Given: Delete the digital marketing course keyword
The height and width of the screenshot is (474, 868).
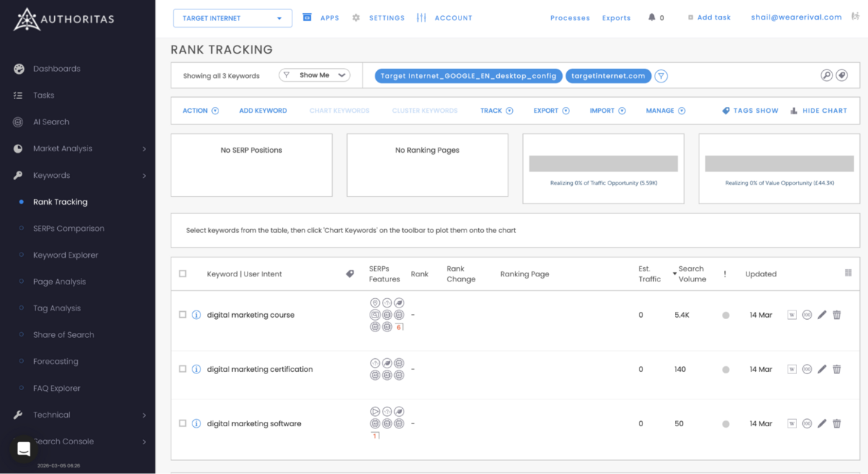Looking at the screenshot, I should click(x=837, y=315).
